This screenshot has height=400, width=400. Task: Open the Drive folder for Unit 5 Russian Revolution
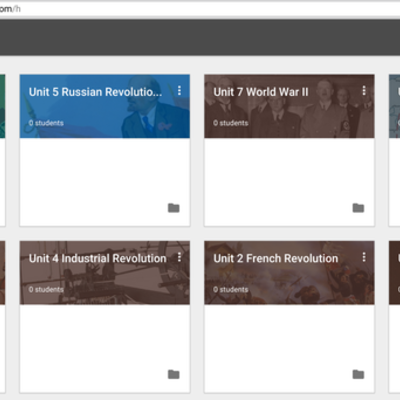click(174, 208)
